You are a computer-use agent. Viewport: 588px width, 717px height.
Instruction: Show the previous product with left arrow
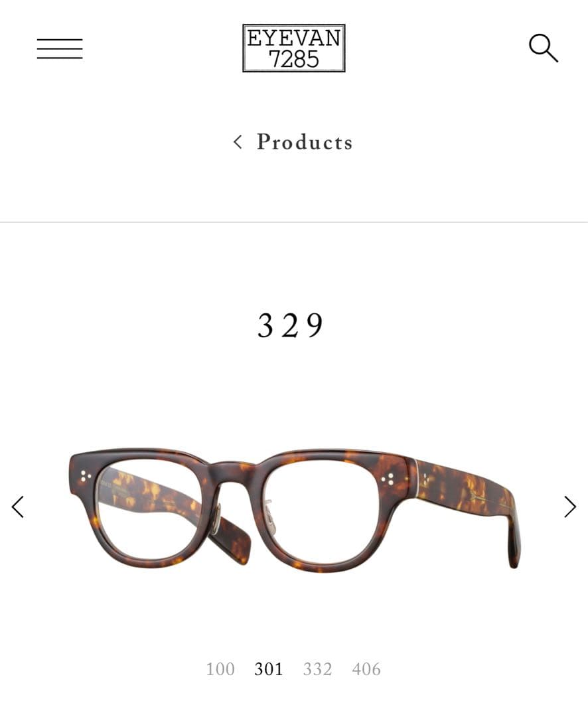pyautogui.click(x=18, y=507)
